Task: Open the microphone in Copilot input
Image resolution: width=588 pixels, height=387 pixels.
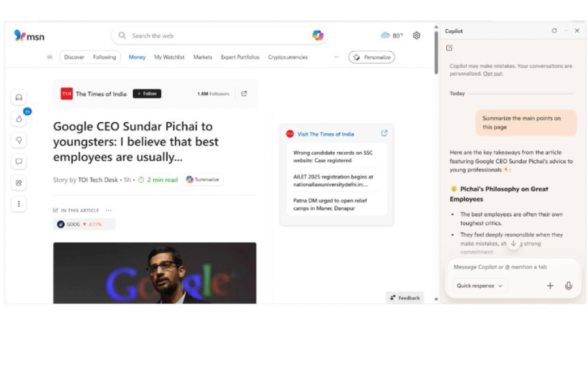Action: (568, 285)
